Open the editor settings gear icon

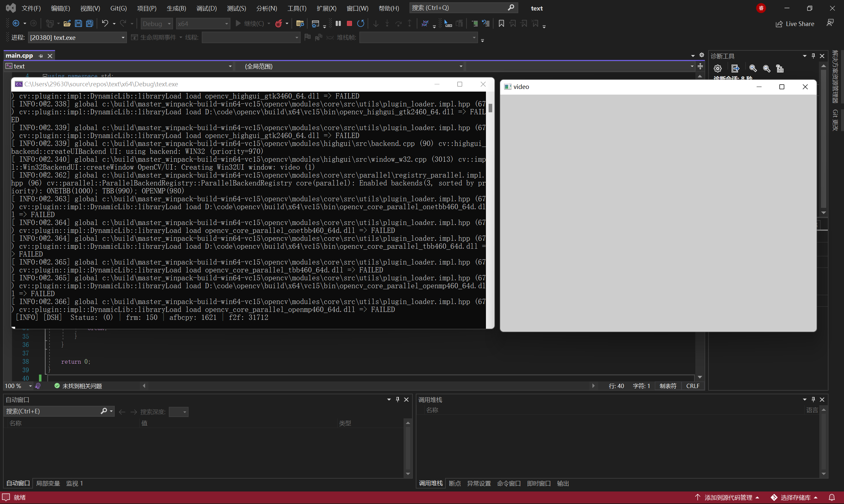click(702, 55)
